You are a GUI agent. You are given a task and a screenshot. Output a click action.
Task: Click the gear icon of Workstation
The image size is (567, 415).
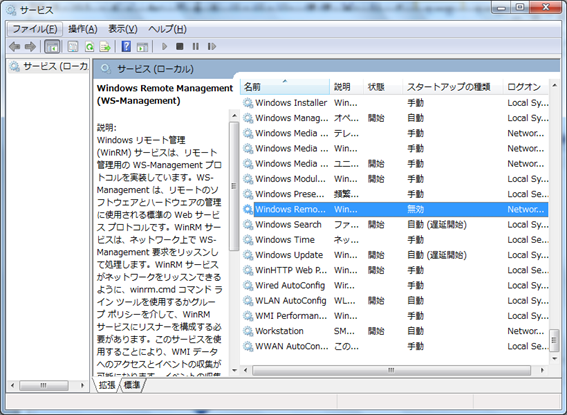(248, 331)
